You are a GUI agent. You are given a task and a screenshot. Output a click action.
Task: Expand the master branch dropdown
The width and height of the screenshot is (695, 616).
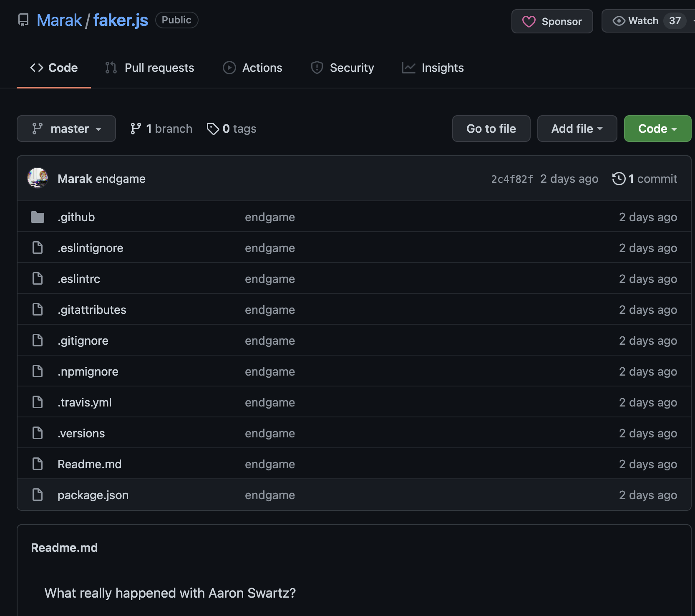[66, 129]
